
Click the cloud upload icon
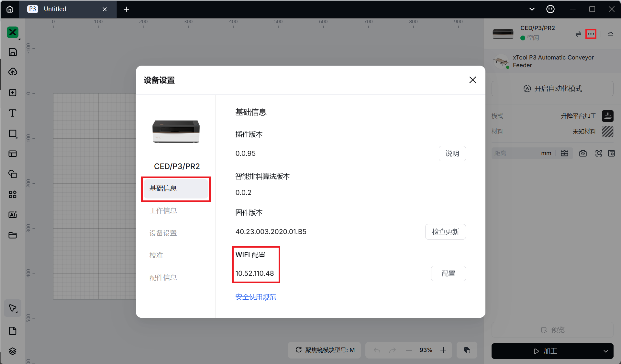[x=13, y=71]
